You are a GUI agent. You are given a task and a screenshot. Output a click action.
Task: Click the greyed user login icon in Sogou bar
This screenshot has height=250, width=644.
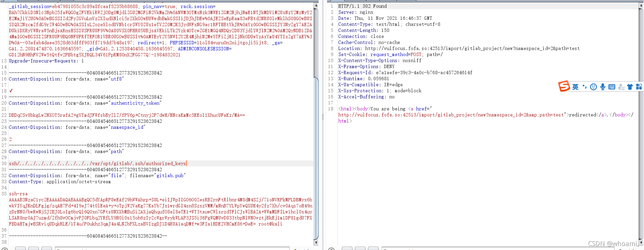tap(621, 87)
